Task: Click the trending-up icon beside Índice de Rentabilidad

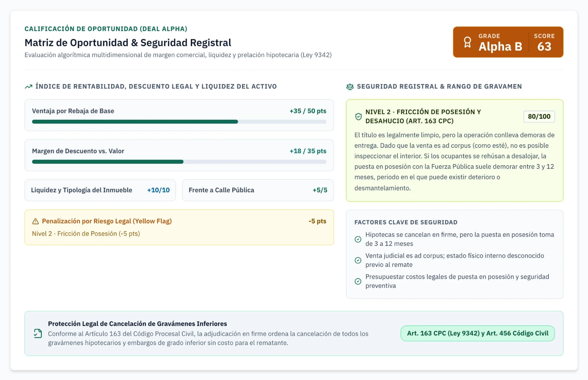Action: [28, 87]
